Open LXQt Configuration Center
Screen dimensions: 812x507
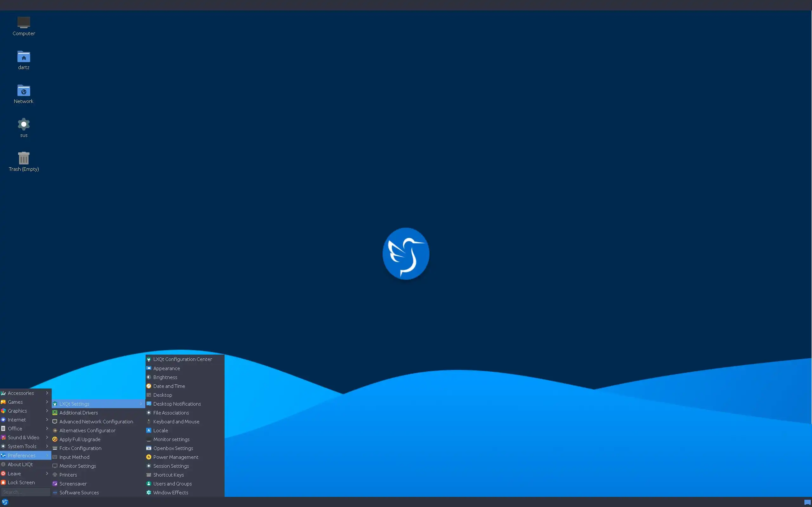click(182, 359)
